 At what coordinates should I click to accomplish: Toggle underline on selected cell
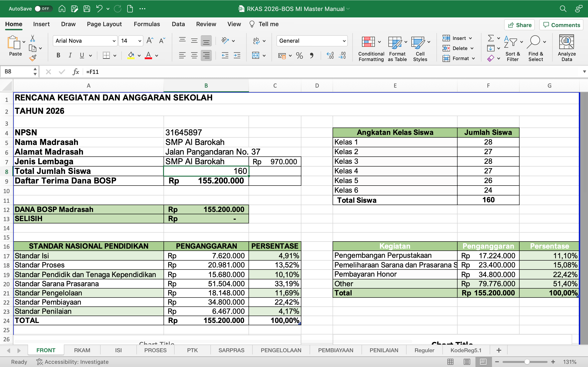(x=82, y=55)
